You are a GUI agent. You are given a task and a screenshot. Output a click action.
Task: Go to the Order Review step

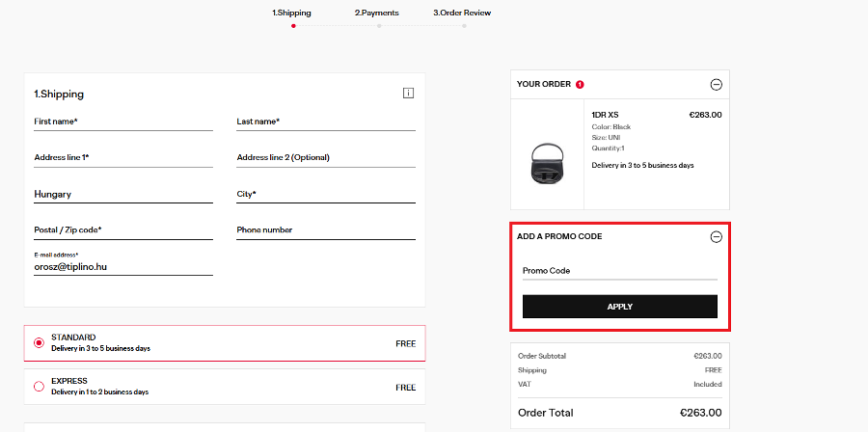462,13
